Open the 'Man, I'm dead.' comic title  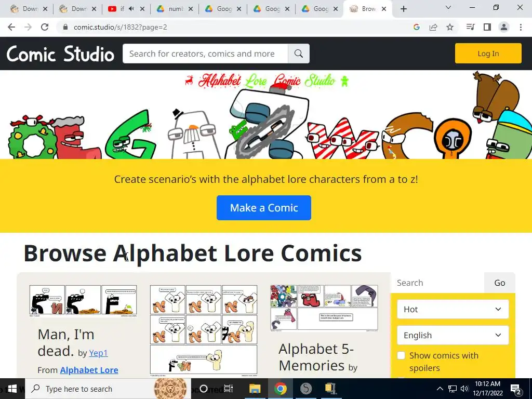pos(66,342)
